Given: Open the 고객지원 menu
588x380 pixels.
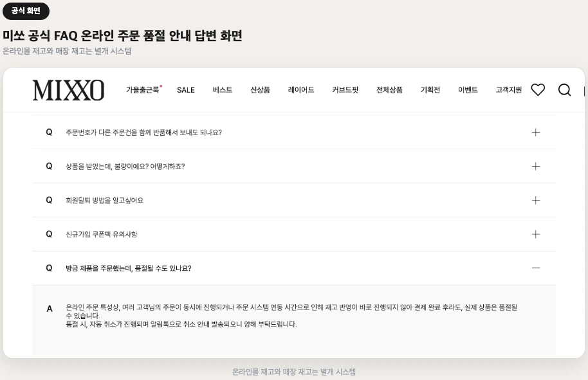Looking at the screenshot, I should click(x=508, y=89).
